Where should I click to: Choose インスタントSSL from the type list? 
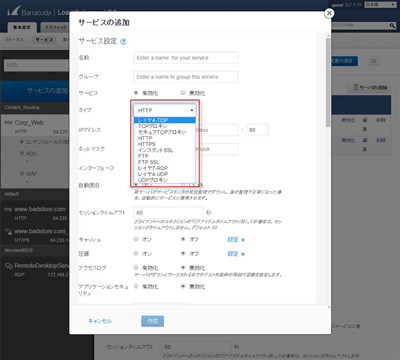pyautogui.click(x=165, y=150)
